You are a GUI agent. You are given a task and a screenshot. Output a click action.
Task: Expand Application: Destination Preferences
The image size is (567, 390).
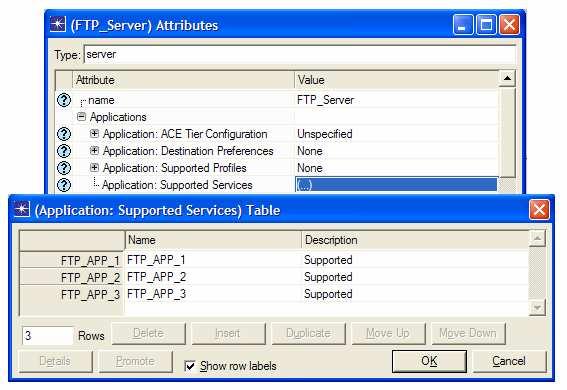pyautogui.click(x=94, y=150)
